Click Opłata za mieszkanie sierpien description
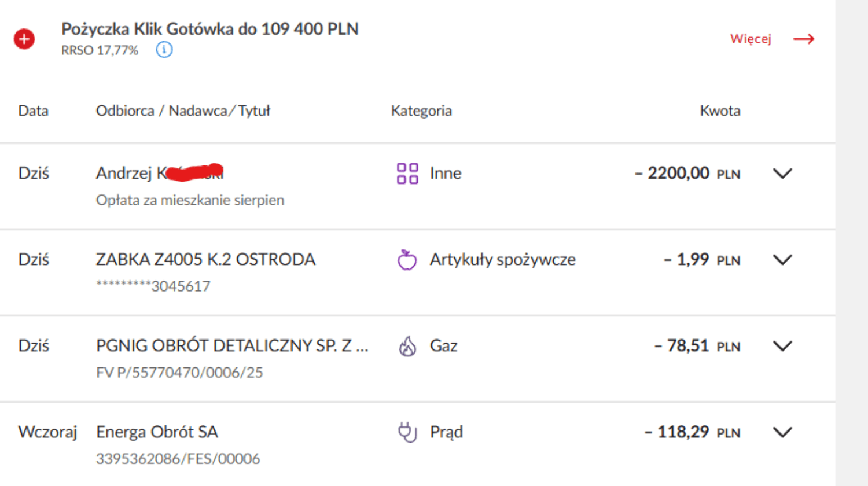The image size is (868, 486). (x=190, y=200)
